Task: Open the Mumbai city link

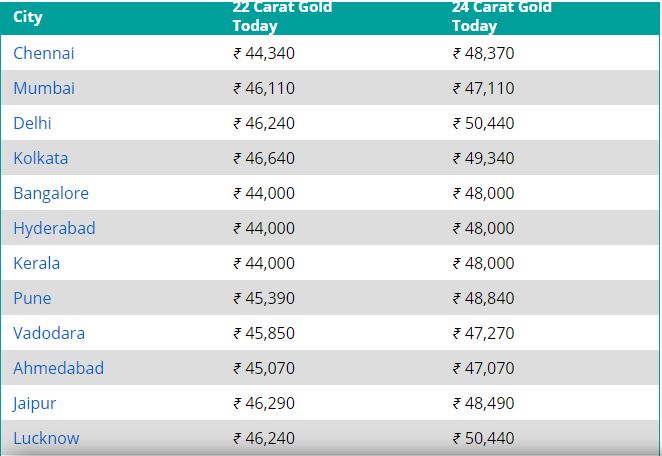Action: pyautogui.click(x=44, y=88)
